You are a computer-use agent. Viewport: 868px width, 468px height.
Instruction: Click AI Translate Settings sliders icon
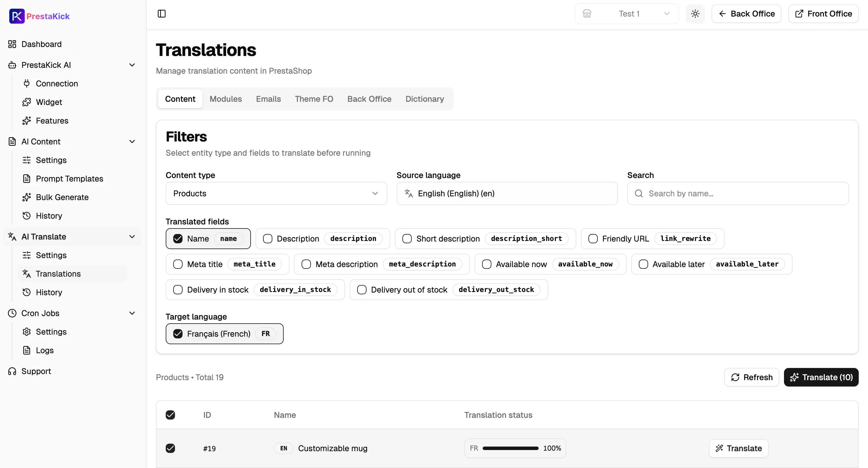coord(27,255)
